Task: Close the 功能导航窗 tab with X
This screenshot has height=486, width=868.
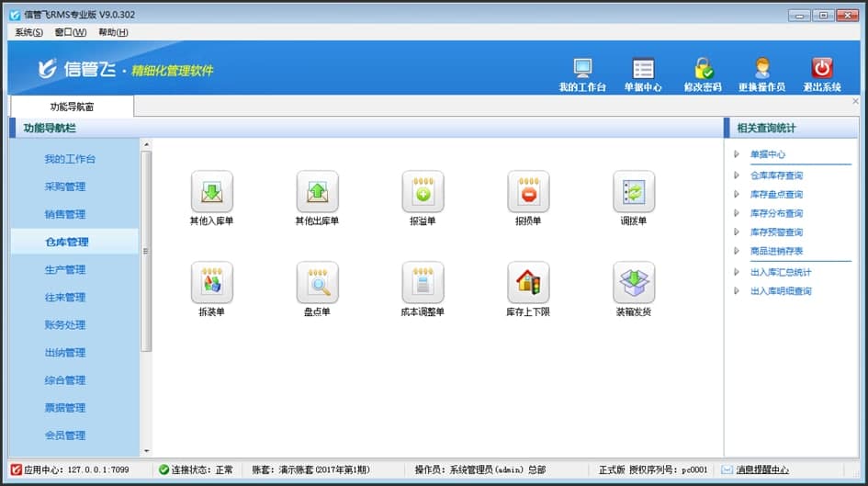Action: tap(855, 101)
